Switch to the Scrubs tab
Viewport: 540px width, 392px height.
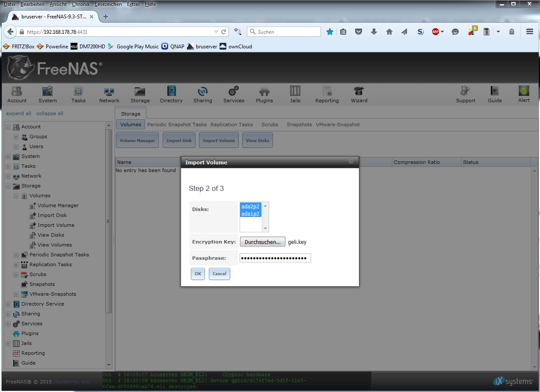[270, 125]
